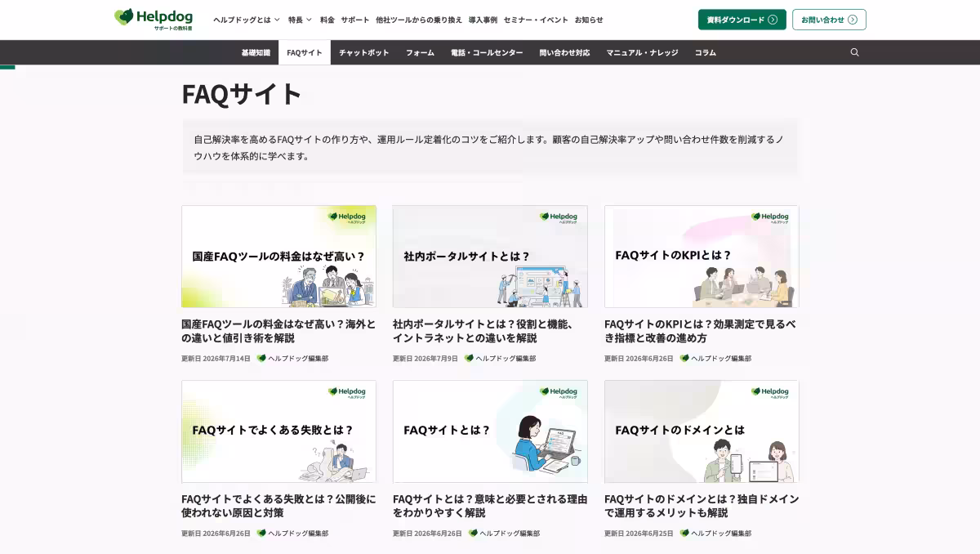Select the マニュアル・ナレッジ category tab
Screen dimensions: 980x554
642,52
